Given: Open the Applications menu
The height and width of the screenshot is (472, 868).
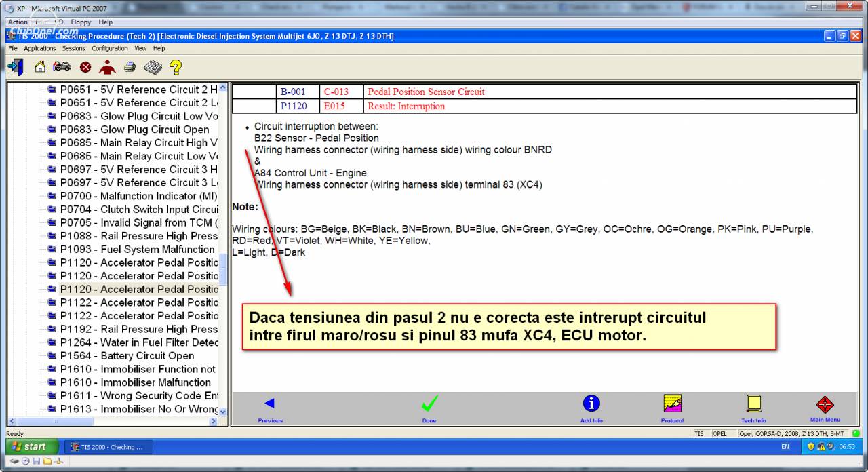Looking at the screenshot, I should tap(40, 49).
